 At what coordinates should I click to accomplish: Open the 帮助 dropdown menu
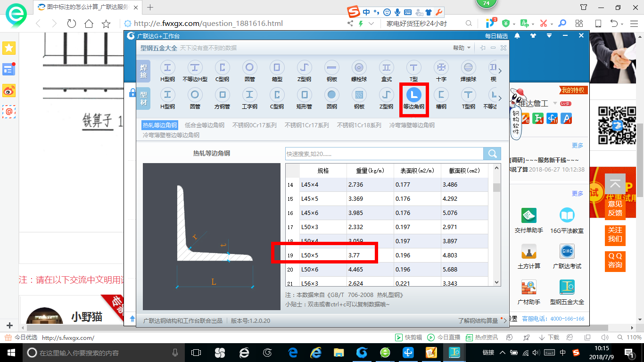pyautogui.click(x=462, y=48)
